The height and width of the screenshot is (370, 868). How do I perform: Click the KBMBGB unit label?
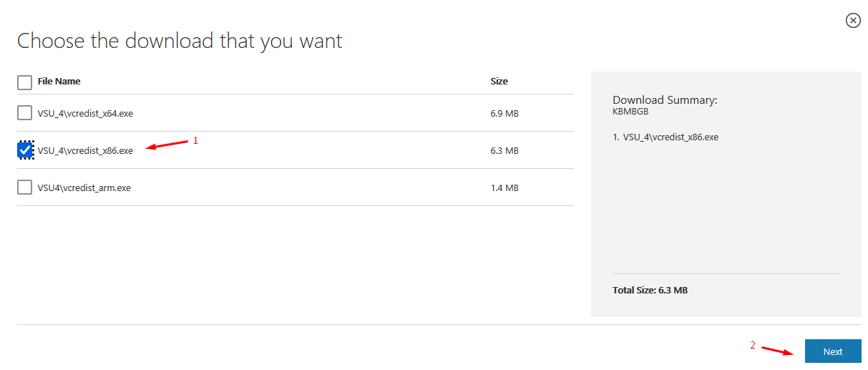[630, 112]
